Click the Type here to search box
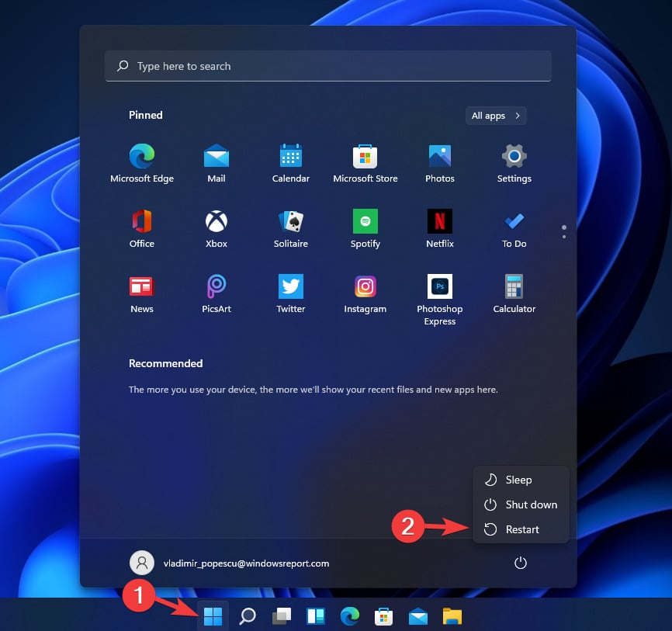This screenshot has width=672, height=631. 328,66
